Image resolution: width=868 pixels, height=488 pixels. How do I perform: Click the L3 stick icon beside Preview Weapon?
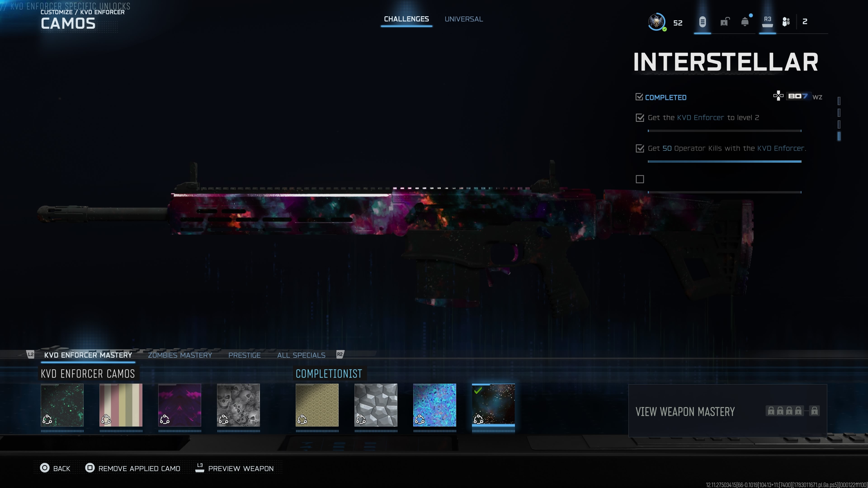click(x=200, y=467)
